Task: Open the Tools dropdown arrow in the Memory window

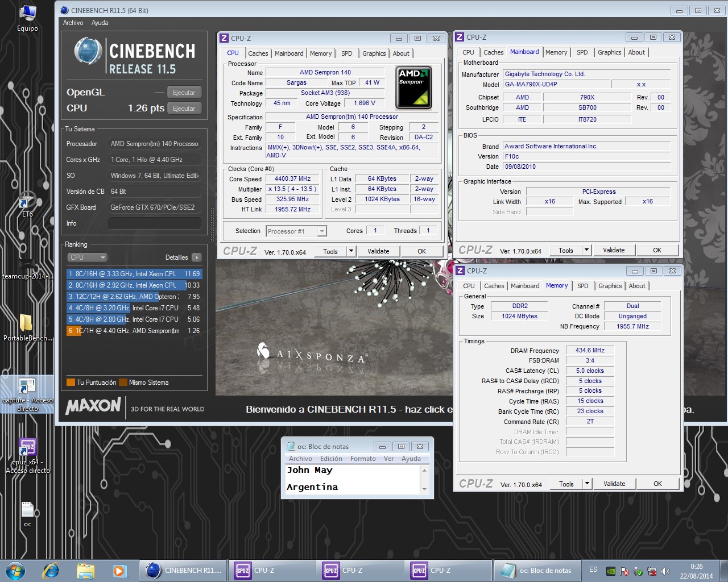Action: click(x=588, y=484)
